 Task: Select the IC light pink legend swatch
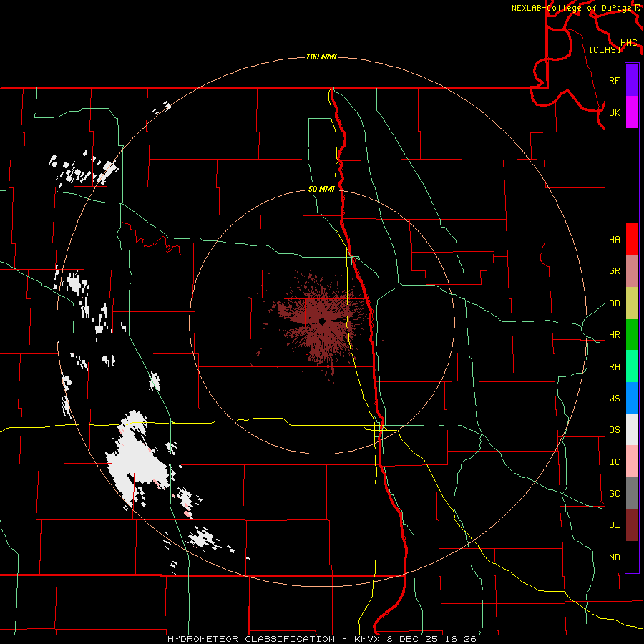coord(632,462)
